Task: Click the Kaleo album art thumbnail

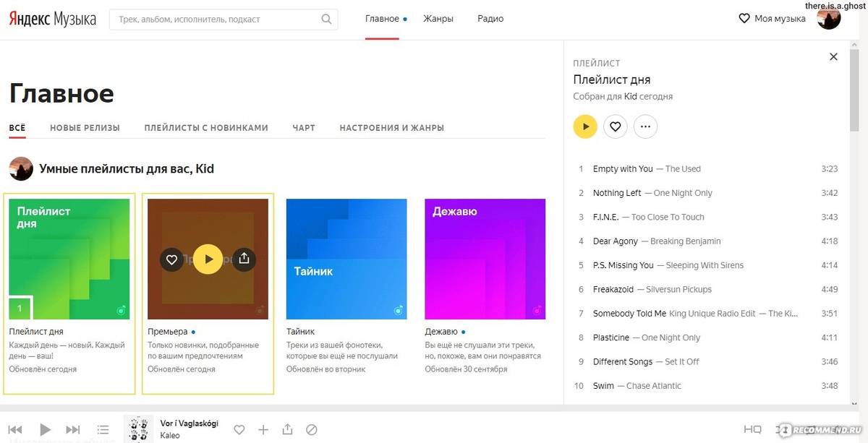Action: pyautogui.click(x=139, y=429)
